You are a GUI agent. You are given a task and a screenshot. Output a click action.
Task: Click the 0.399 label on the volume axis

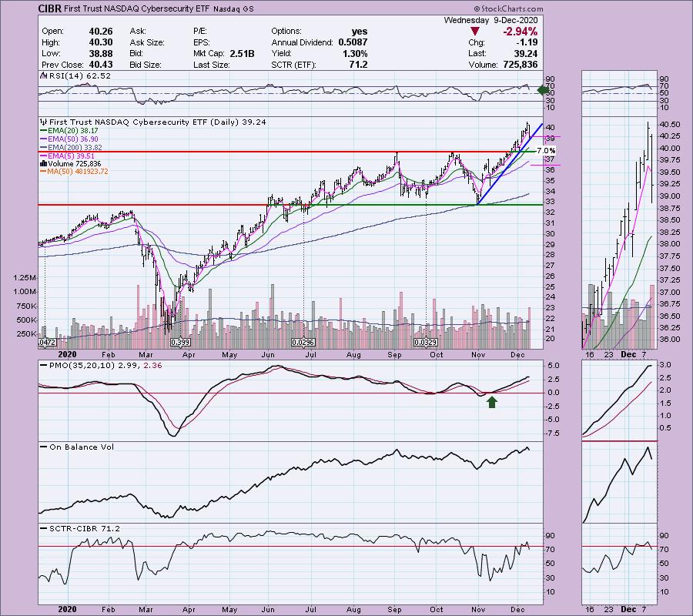(x=180, y=343)
